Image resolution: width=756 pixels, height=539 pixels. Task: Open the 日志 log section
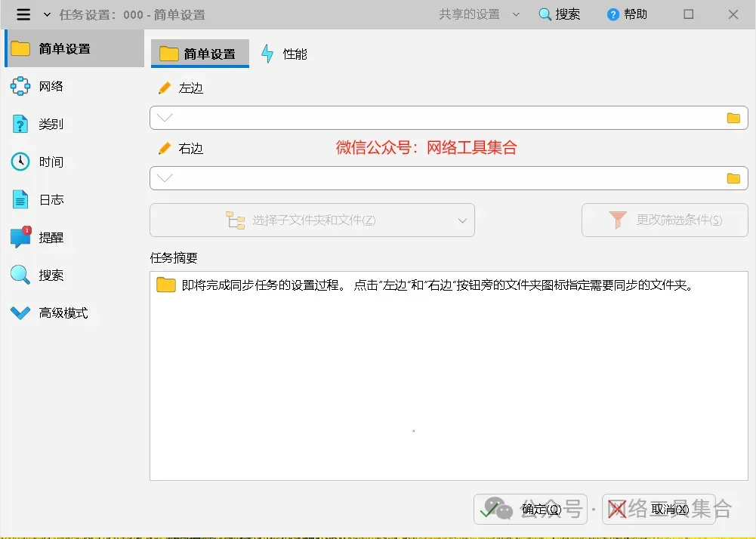tap(37, 199)
